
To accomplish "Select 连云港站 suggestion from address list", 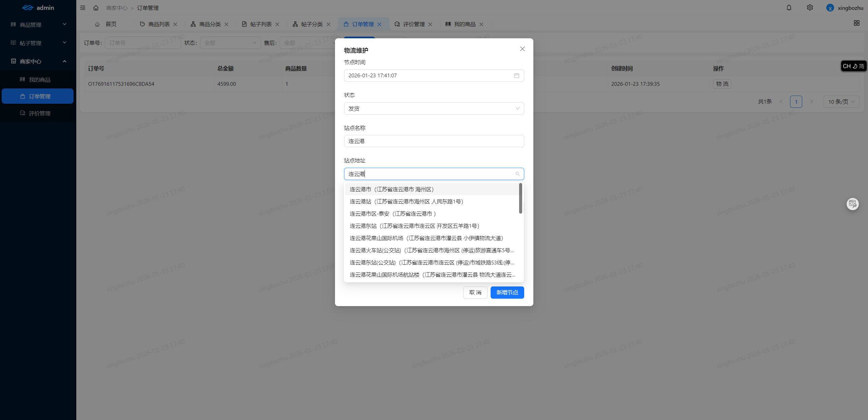I will pos(406,202).
